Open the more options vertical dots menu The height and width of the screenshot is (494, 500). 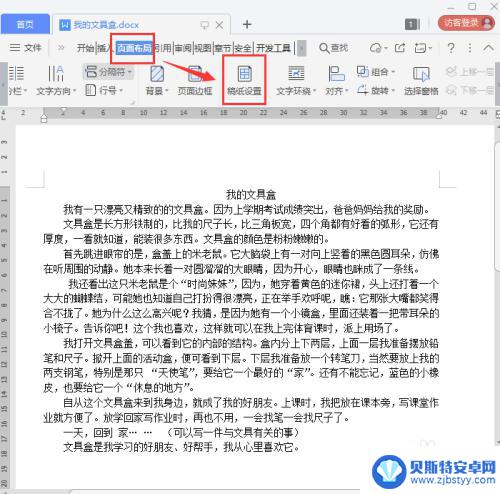point(470,48)
